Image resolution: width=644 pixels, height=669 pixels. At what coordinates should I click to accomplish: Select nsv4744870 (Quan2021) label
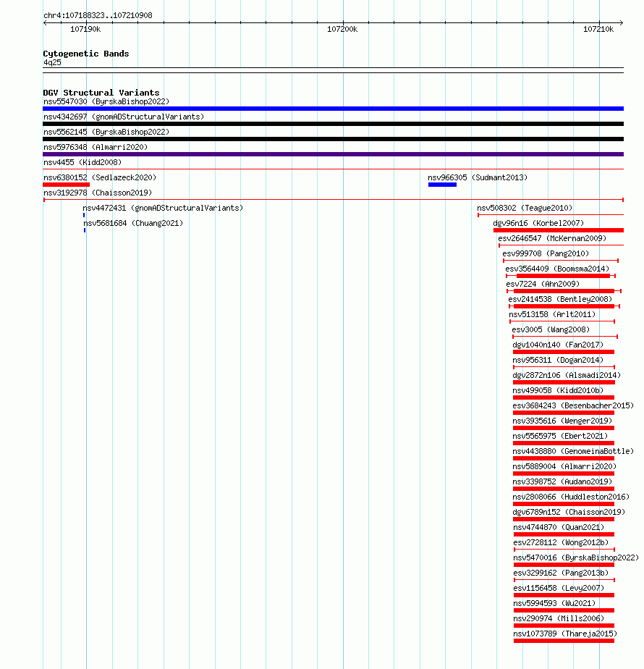tap(559, 527)
